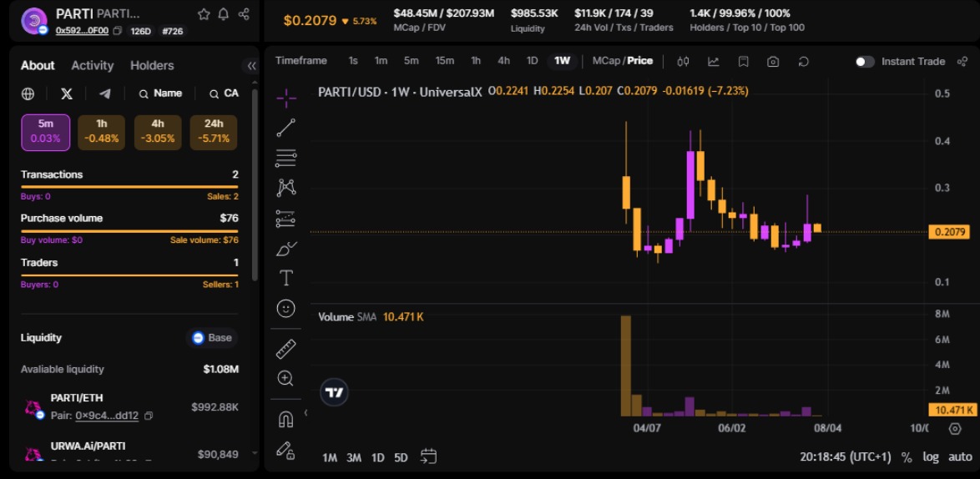Set chart timeframe to 1m
This screenshot has height=479, width=980.
coord(381,61)
